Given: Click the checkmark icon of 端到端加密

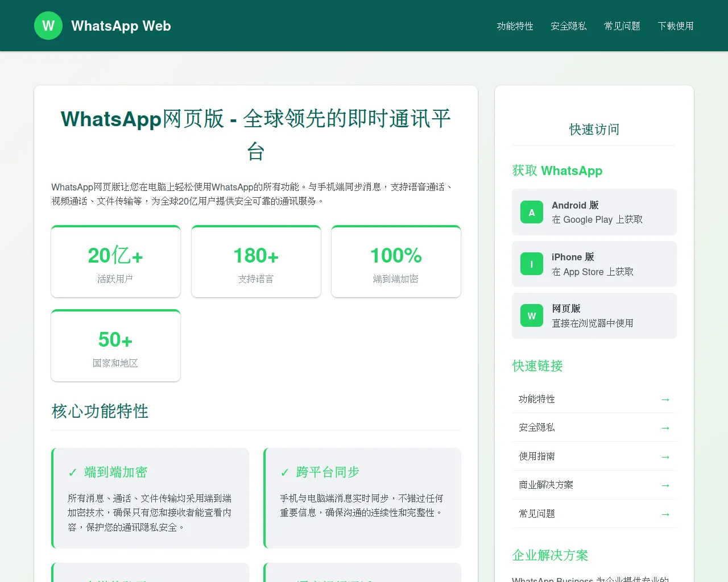Looking at the screenshot, I should click(x=73, y=472).
